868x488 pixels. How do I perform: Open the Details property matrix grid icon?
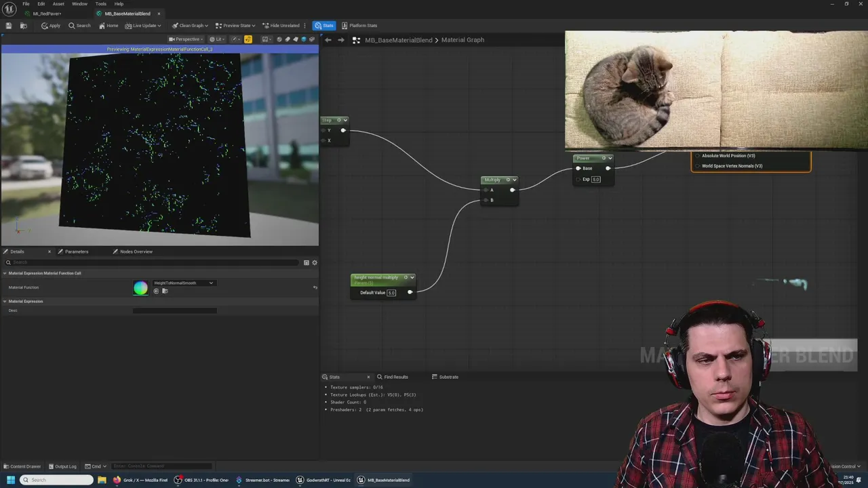[x=307, y=262]
